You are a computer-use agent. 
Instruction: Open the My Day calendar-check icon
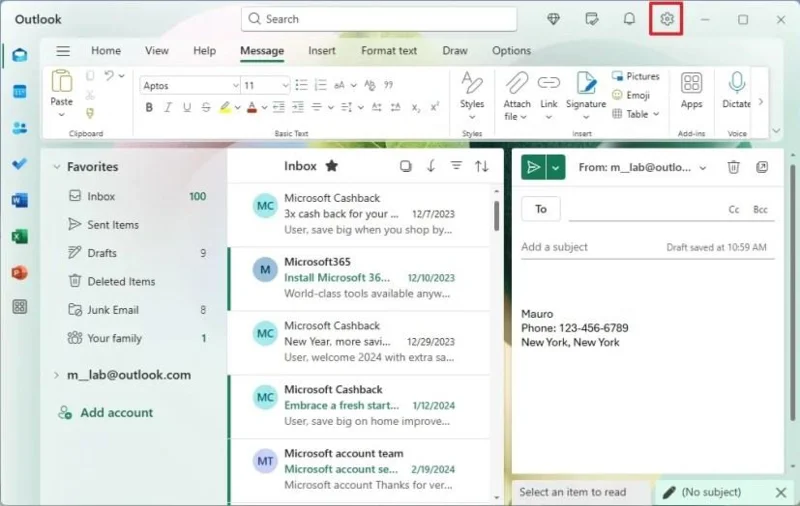[x=591, y=19]
